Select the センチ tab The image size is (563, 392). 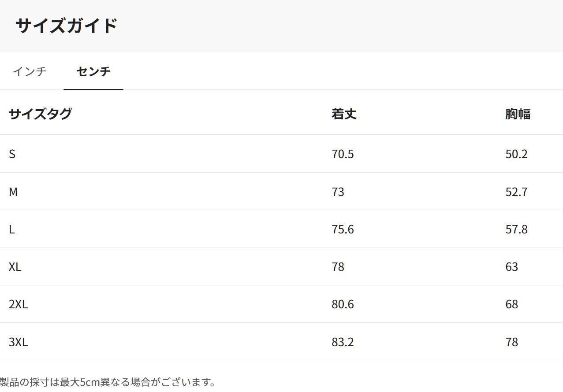pyautogui.click(x=93, y=71)
